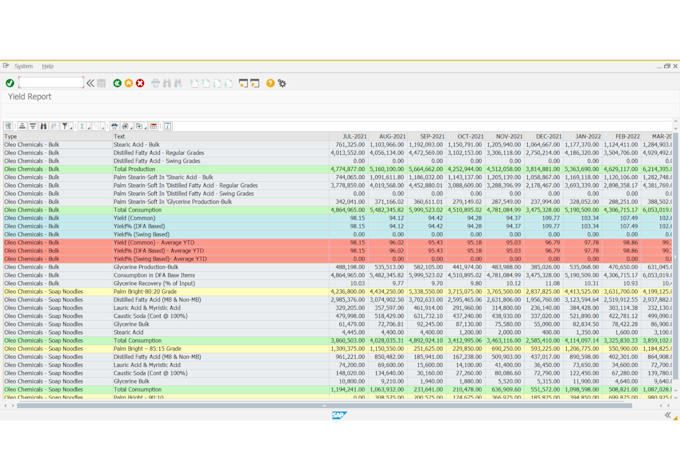This screenshot has height=459, width=680.
Task: Click the 'Palm Bright - 85:15 Grade' cell
Action: (x=220, y=349)
